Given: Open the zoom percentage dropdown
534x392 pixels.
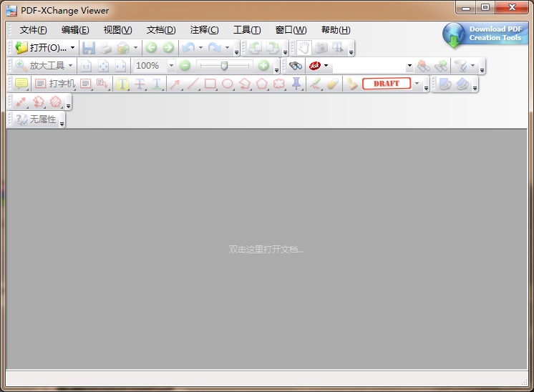Looking at the screenshot, I should pos(171,66).
